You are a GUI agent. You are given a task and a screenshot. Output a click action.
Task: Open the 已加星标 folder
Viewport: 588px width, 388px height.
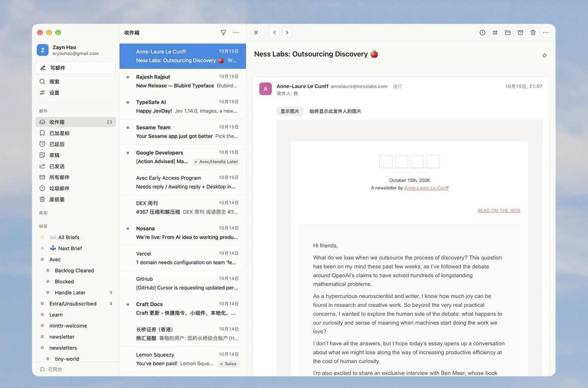[x=76, y=133]
